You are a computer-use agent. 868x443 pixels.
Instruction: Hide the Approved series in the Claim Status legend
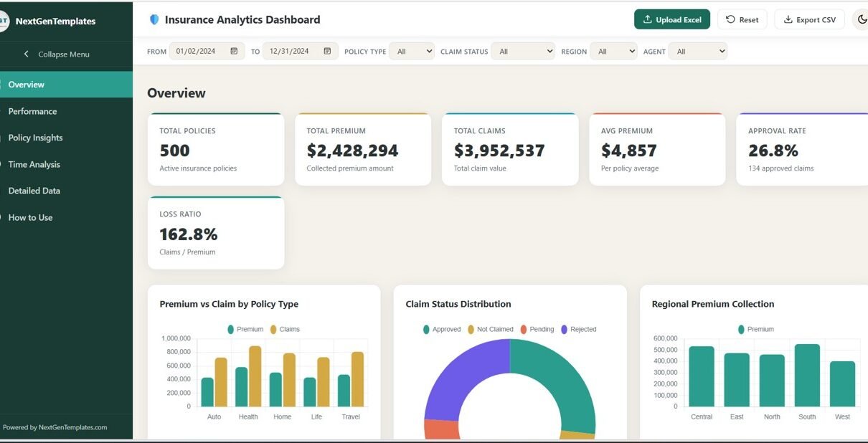pos(441,330)
